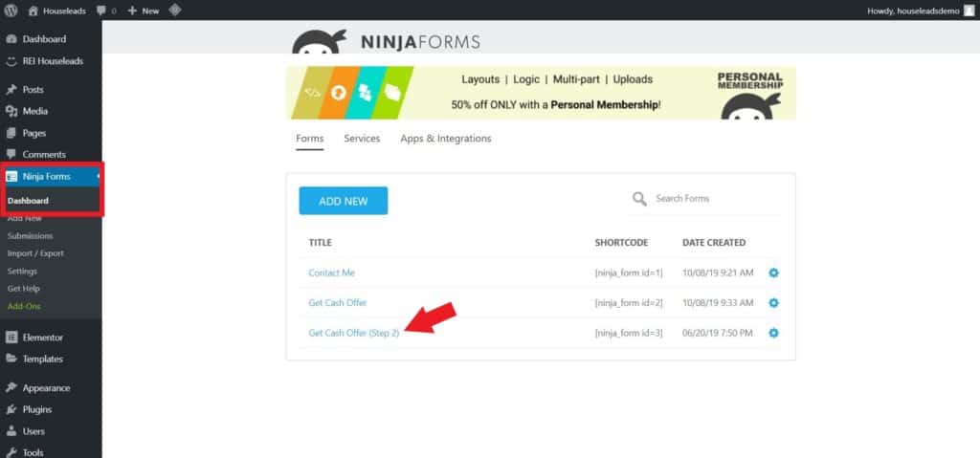
Task: Switch to the Forms tab
Action: [x=310, y=139]
